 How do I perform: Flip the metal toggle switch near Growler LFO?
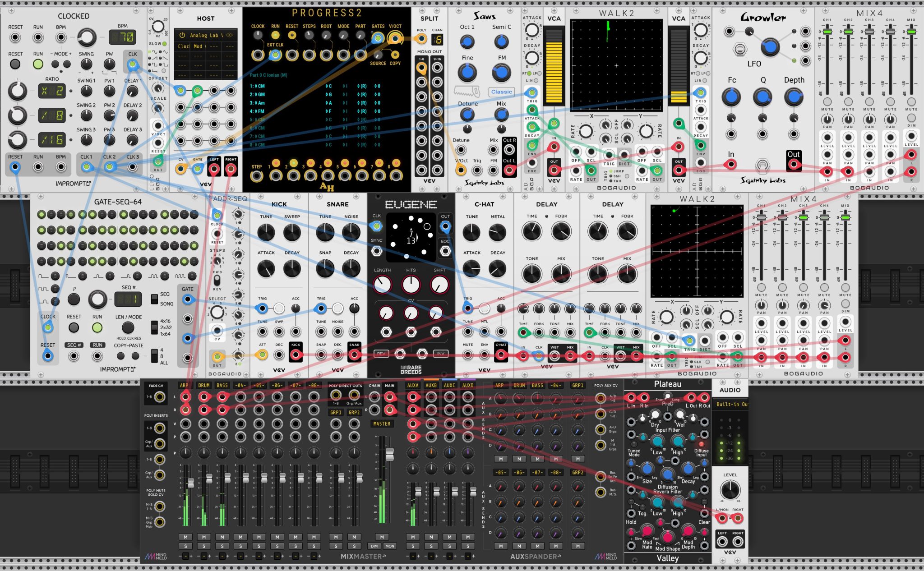(739, 49)
